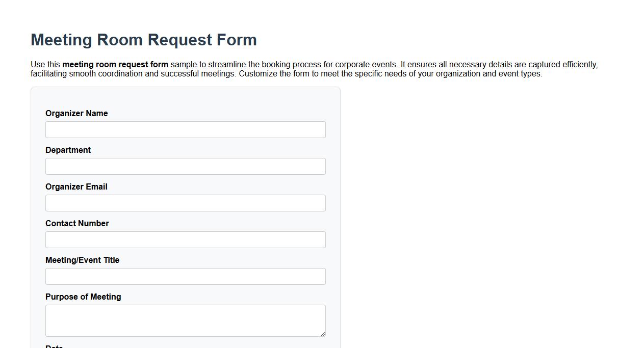
Task: Click the Organizer Email input field
Action: (x=185, y=203)
